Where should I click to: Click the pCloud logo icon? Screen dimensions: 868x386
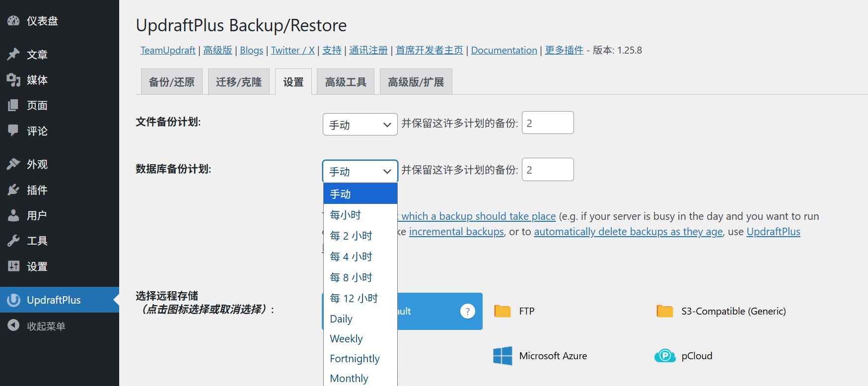pyautogui.click(x=665, y=356)
